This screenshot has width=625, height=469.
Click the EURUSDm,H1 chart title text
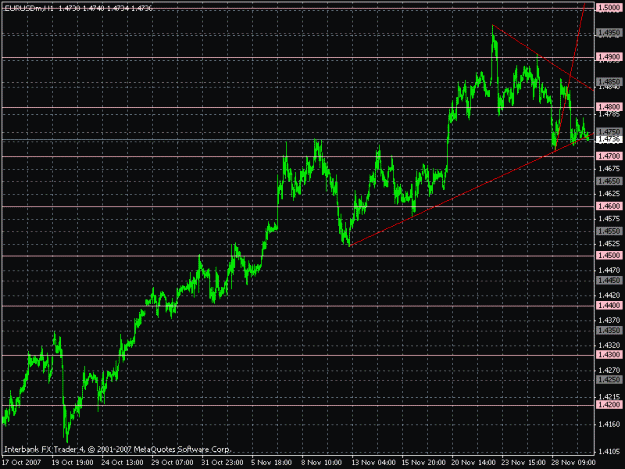pos(28,8)
